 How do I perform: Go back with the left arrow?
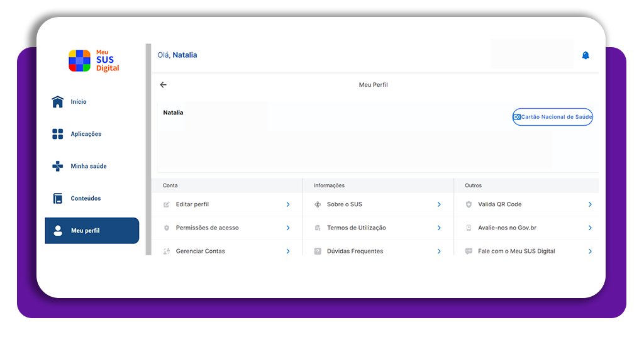[x=163, y=84]
